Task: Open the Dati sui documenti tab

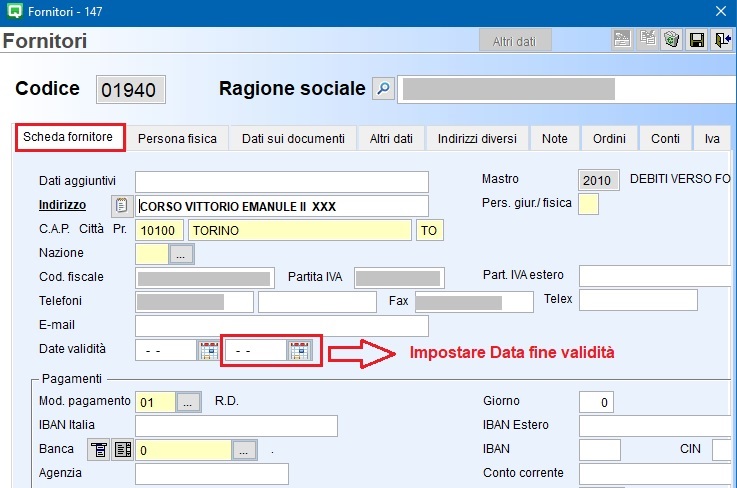Action: (293, 139)
